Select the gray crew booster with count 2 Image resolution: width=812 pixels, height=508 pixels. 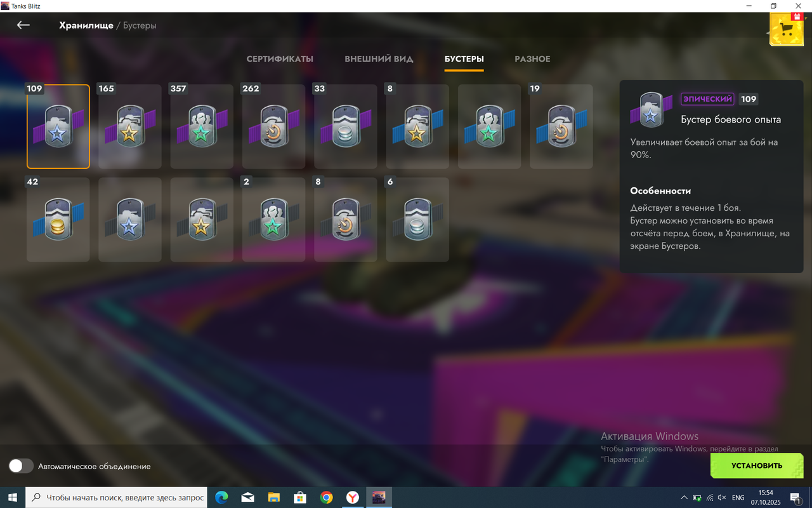coord(274,220)
